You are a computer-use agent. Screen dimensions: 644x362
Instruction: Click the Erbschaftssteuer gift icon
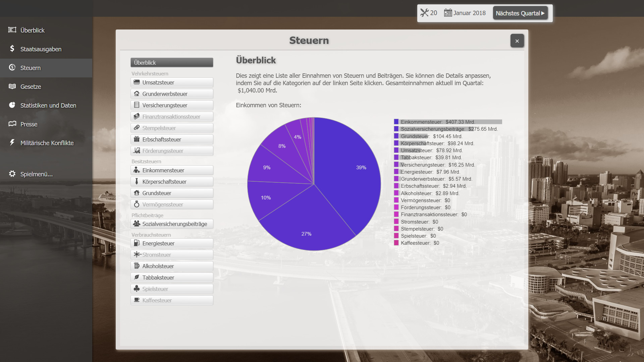[x=137, y=139]
